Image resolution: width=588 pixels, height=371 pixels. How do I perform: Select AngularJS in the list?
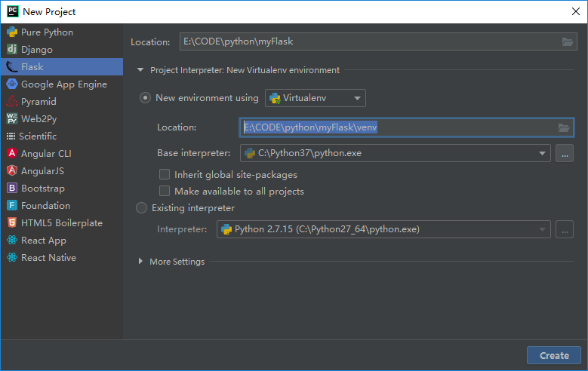(x=62, y=170)
